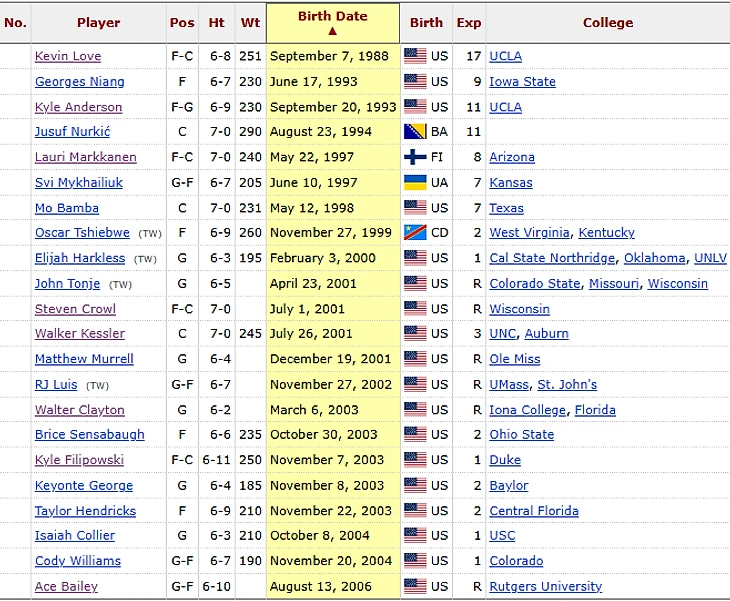Viewport: 730px width, 601px height.
Task: Open Elijah Harkless player link
Action: (80, 258)
